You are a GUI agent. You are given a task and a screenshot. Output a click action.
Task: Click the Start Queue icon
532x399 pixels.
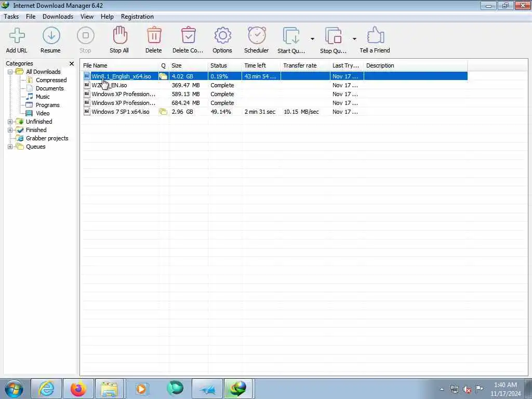coord(291,36)
